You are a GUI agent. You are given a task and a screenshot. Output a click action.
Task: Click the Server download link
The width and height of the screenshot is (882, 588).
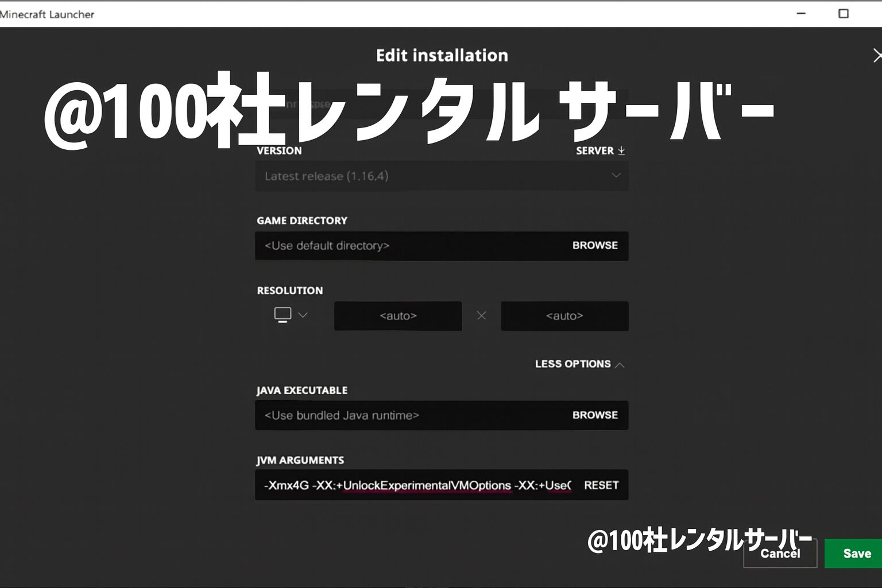pyautogui.click(x=600, y=150)
